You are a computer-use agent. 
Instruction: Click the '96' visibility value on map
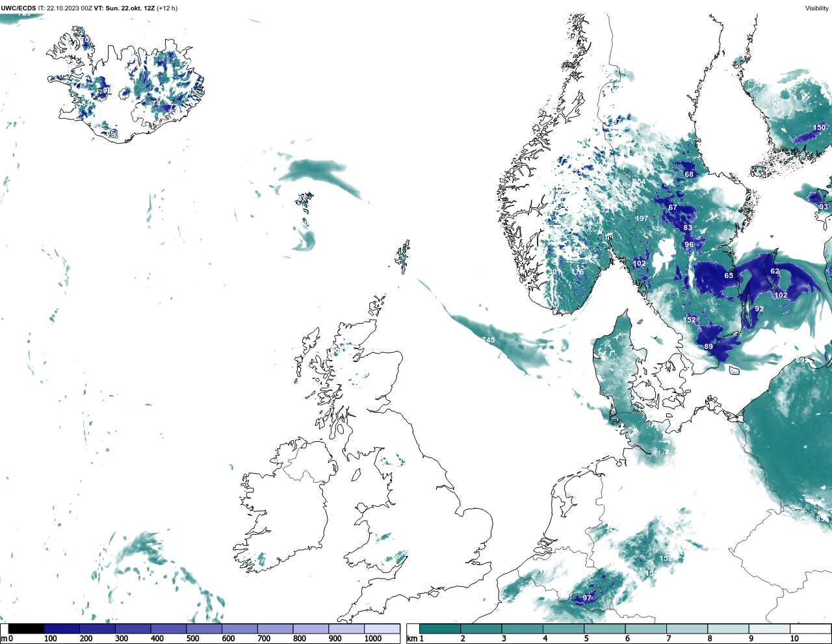[689, 244]
